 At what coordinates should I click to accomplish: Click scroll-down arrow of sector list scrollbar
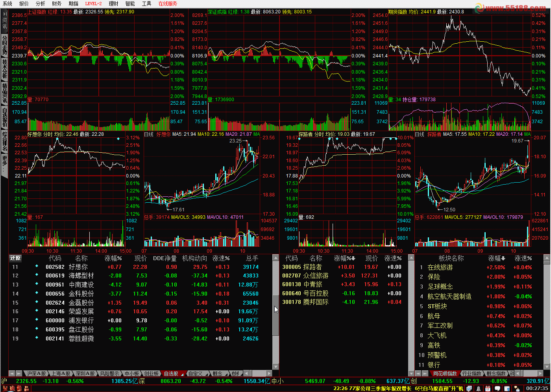547,366
